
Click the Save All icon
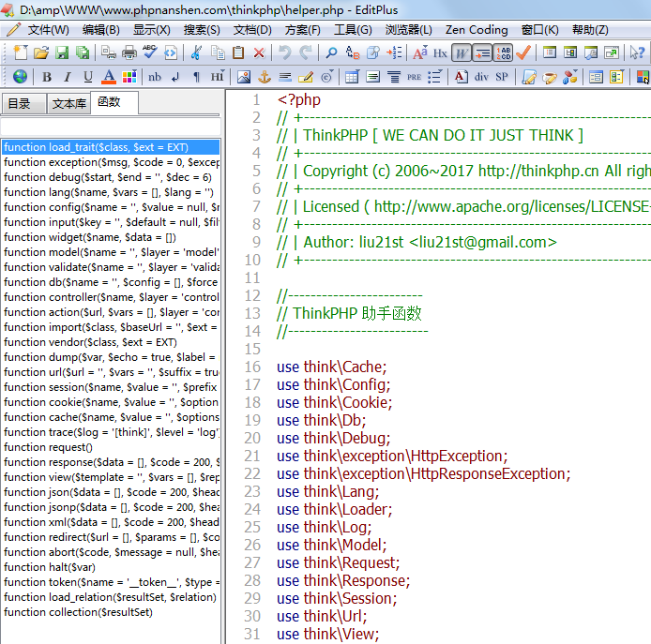pos(83,52)
